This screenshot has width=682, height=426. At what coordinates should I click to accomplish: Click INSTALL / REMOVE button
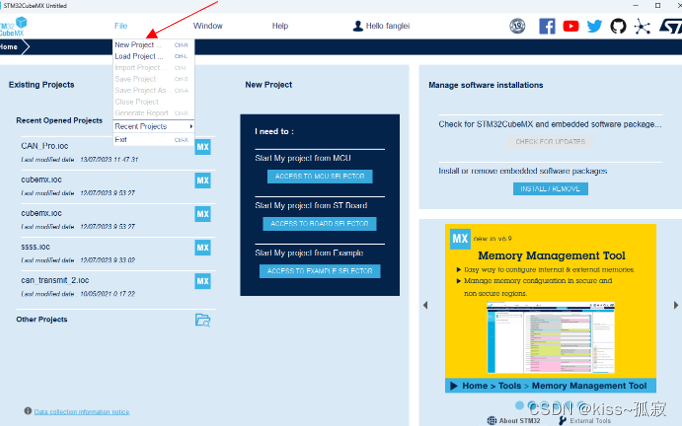(550, 188)
